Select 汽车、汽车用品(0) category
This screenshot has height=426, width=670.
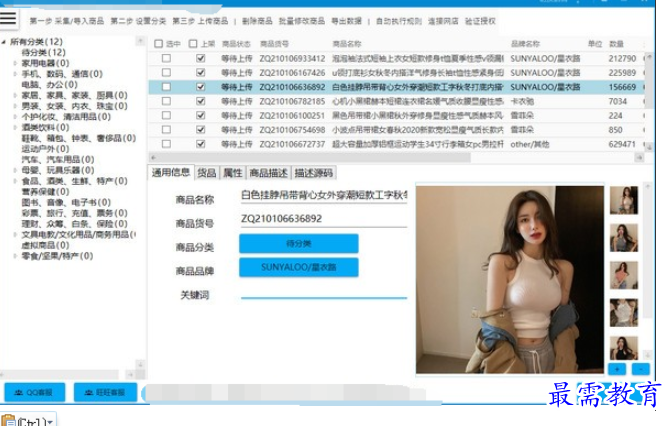pos(58,159)
